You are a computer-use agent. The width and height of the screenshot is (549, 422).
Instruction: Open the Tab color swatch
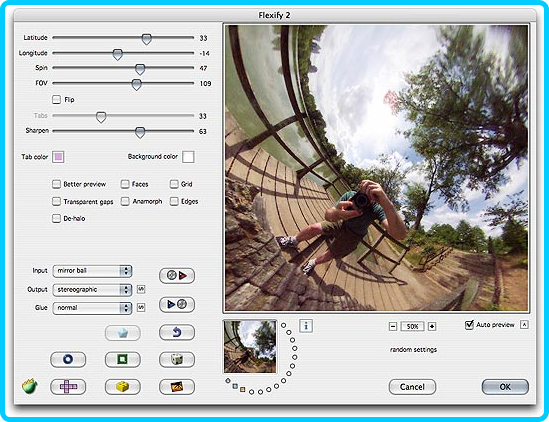[58, 157]
